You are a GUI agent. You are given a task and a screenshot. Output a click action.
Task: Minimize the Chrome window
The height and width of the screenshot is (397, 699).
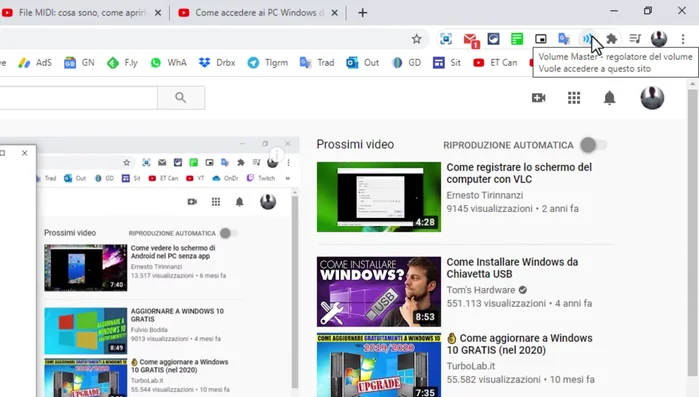[x=614, y=11]
